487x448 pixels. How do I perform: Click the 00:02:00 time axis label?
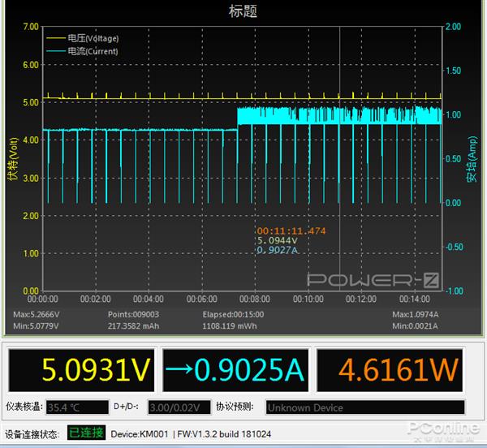(95, 299)
